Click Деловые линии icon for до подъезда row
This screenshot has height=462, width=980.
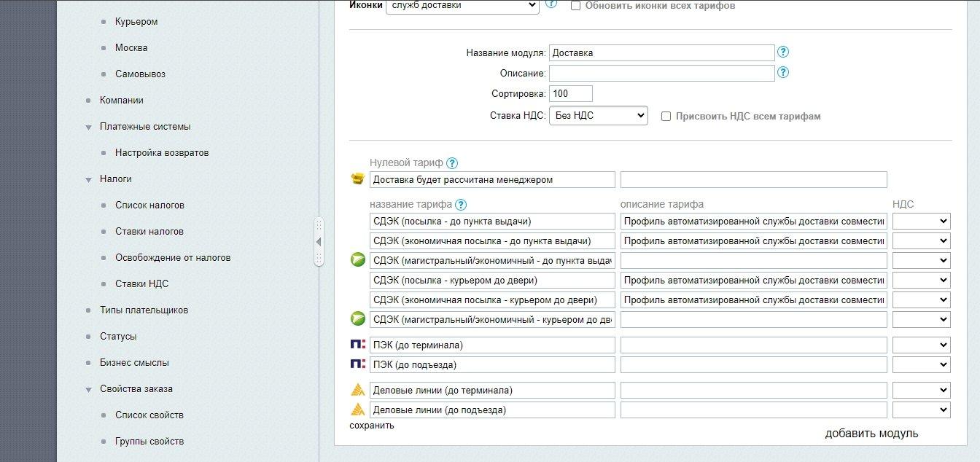pos(357,410)
